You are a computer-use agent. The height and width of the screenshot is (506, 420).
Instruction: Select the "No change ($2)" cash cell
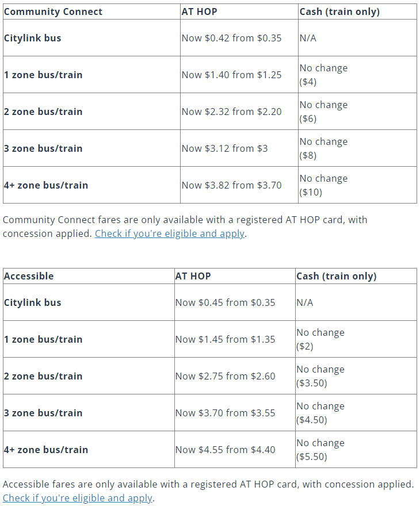click(320, 339)
